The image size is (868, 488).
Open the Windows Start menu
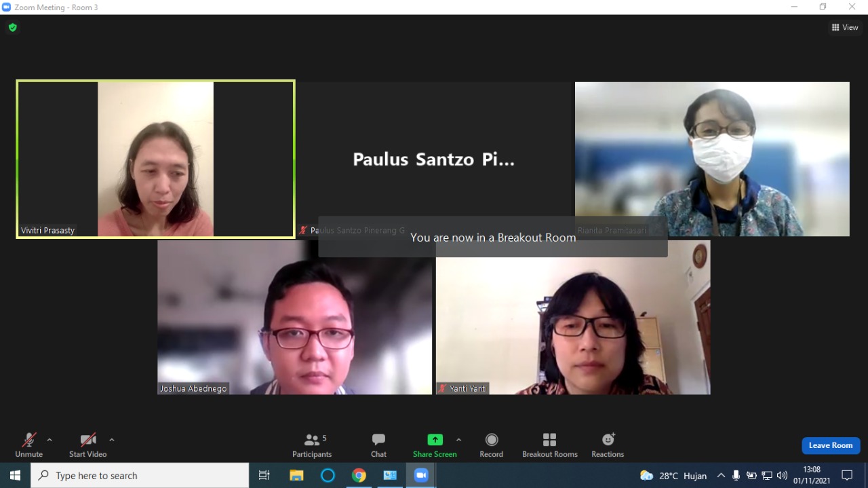(15, 475)
